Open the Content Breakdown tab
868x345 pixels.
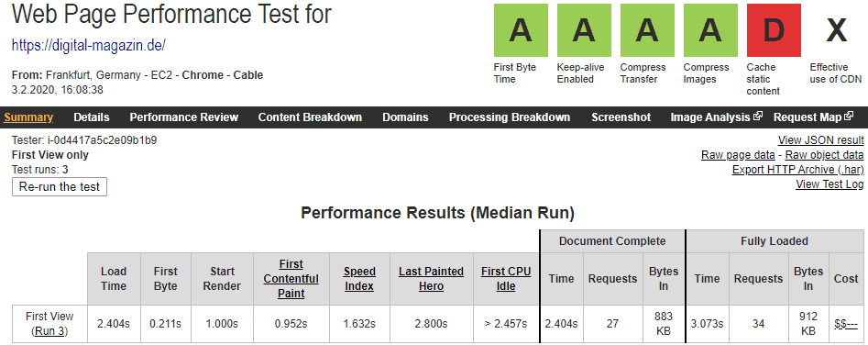point(310,117)
